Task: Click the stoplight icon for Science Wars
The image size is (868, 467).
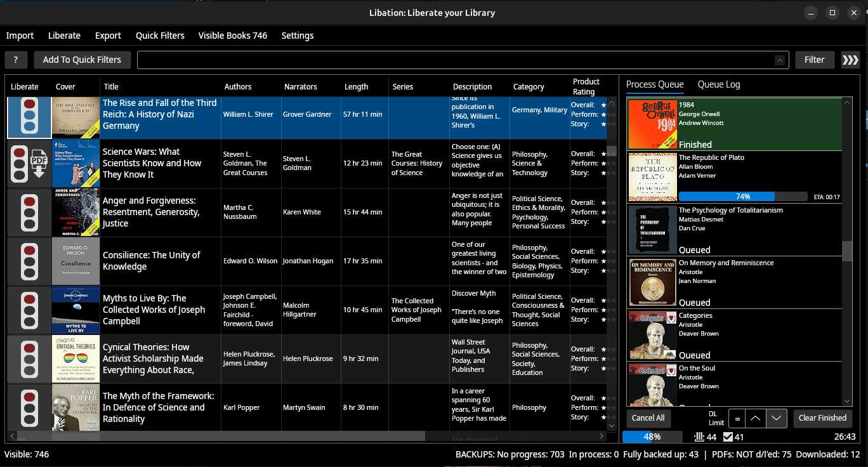Action: pyautogui.click(x=19, y=163)
